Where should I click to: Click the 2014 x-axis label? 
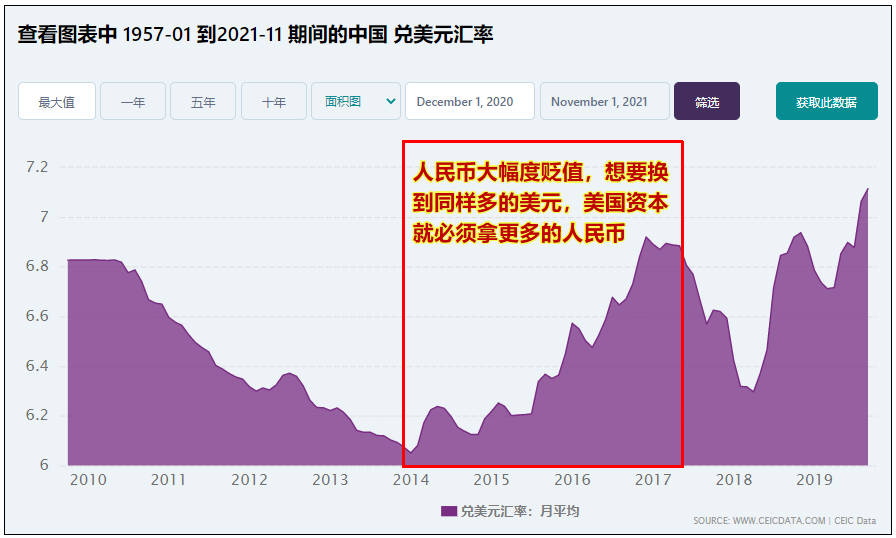tap(411, 480)
